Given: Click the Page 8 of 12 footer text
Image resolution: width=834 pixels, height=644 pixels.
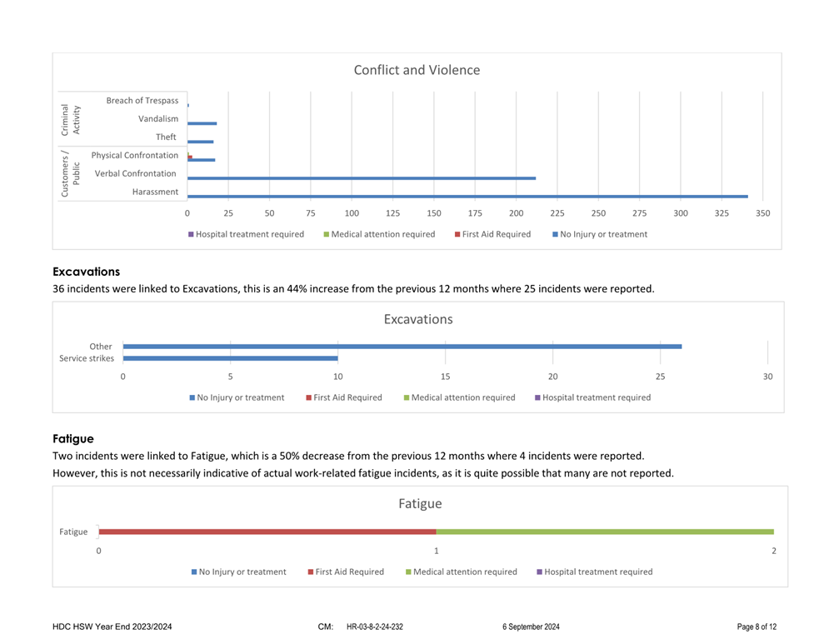Looking at the screenshot, I should pyautogui.click(x=757, y=627).
